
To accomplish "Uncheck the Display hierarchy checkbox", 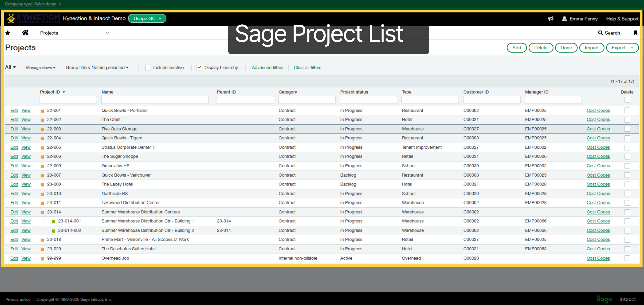I will 199,68.
